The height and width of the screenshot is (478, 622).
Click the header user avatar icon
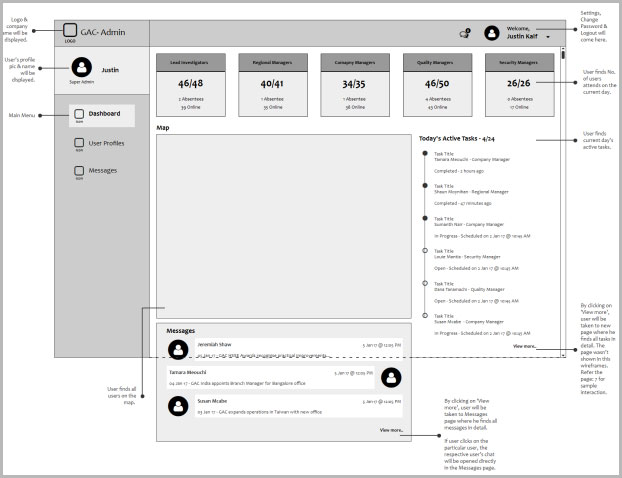click(492, 33)
